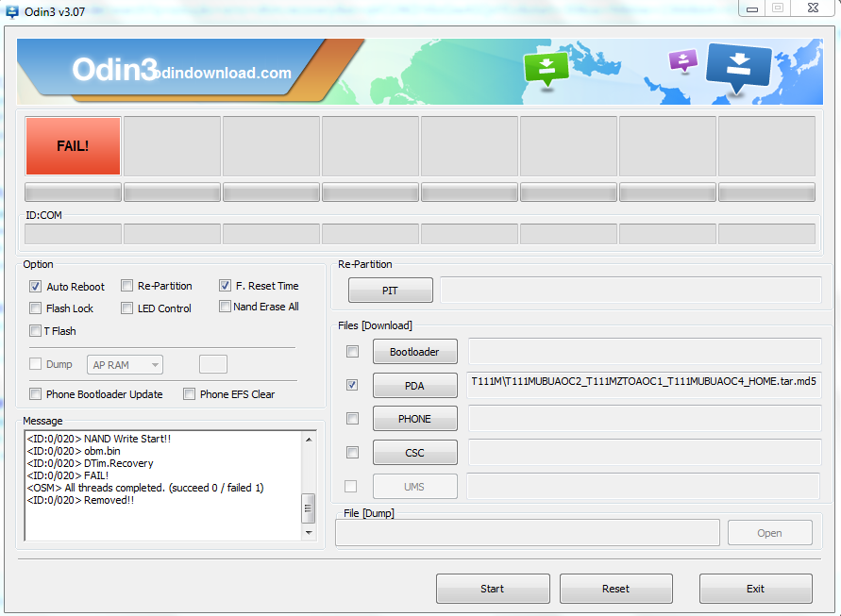Click the Exit button

(756, 588)
